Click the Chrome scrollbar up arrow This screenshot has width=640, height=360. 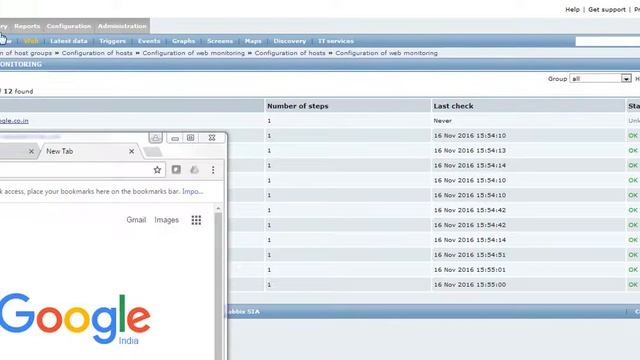(218, 209)
